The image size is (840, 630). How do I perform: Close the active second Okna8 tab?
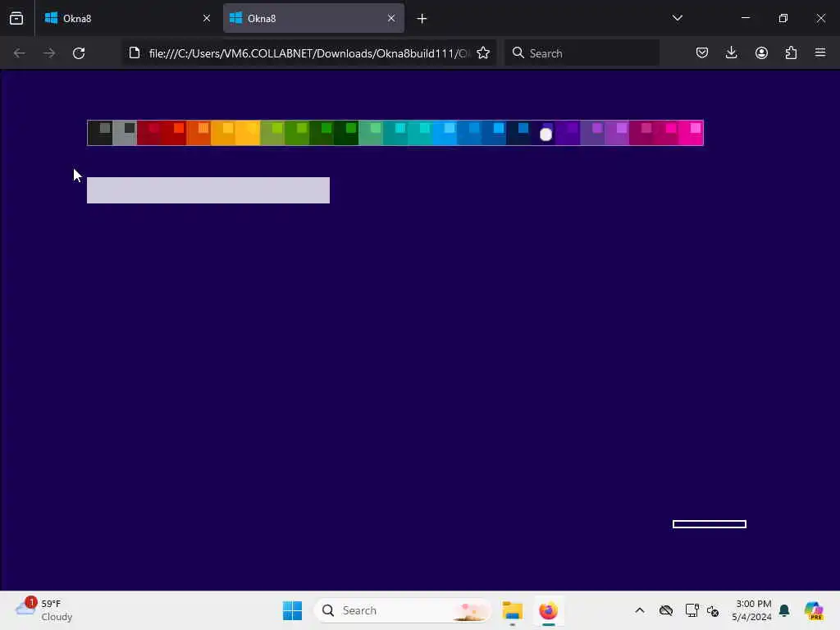391,18
